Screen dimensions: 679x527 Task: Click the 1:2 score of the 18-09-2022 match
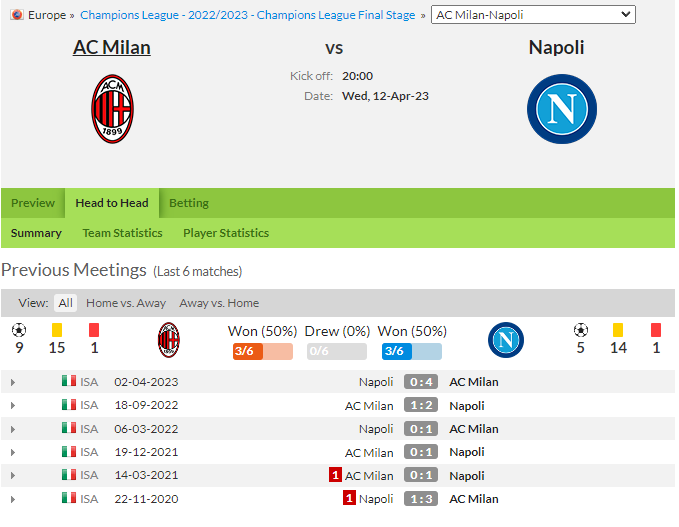tap(421, 405)
